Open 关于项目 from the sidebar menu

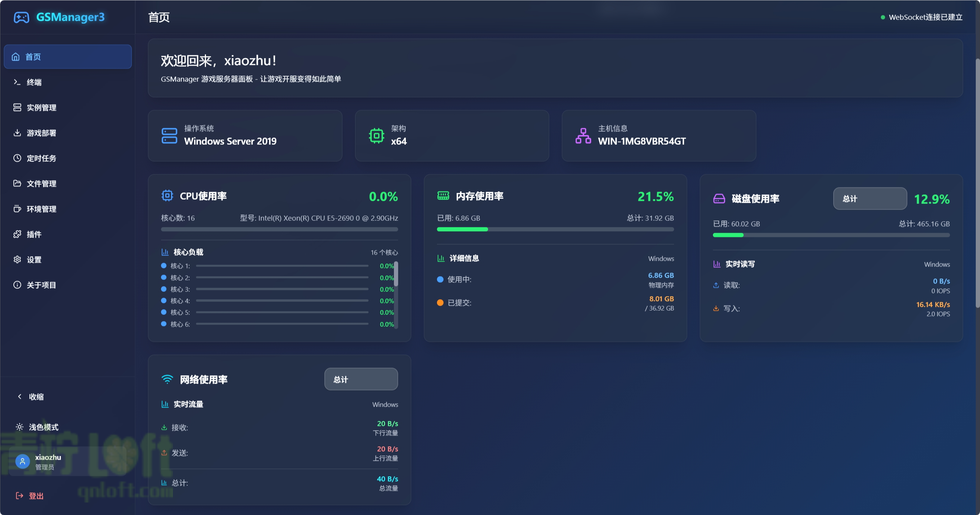click(x=17, y=285)
